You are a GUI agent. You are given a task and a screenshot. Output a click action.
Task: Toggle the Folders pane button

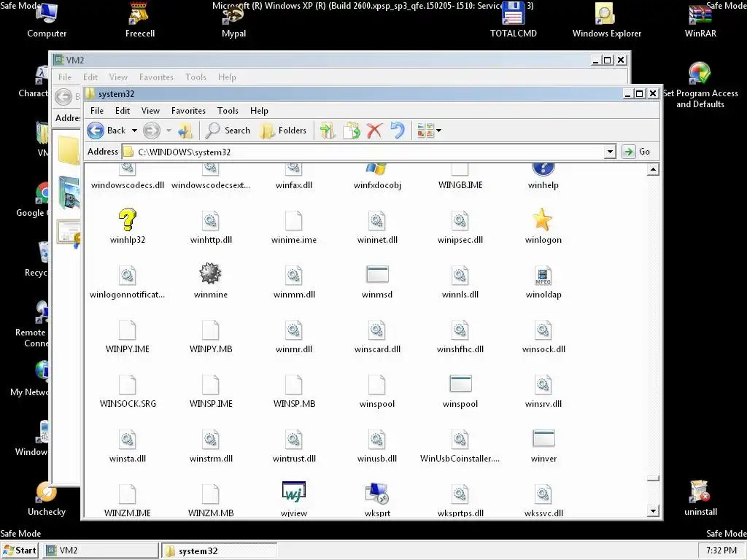tap(284, 131)
